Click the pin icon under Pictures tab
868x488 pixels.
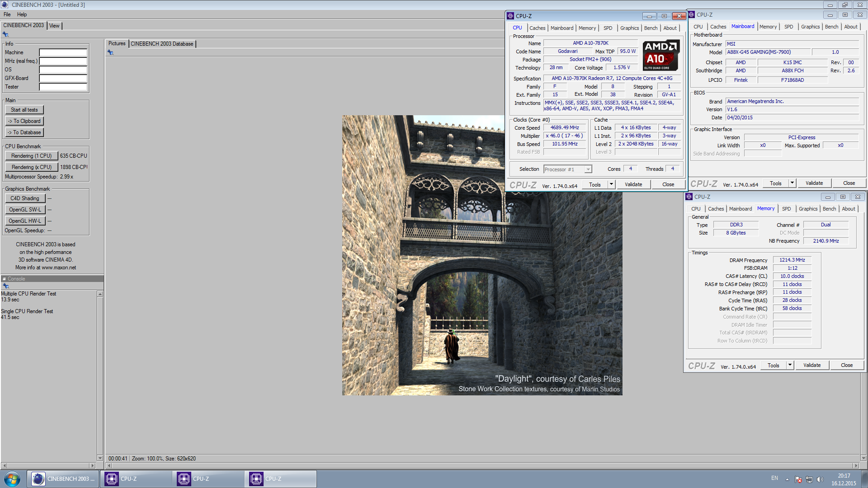110,52
